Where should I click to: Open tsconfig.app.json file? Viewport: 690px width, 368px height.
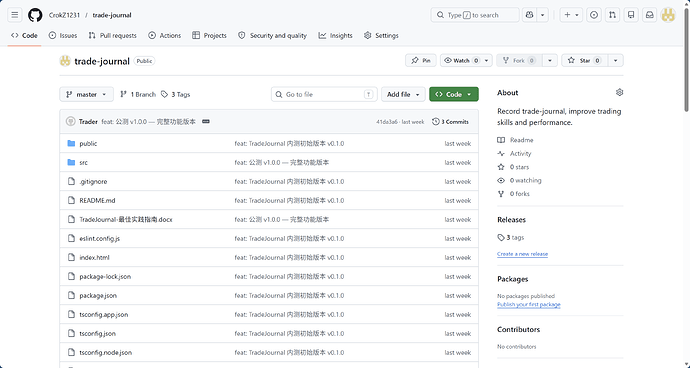(x=104, y=314)
